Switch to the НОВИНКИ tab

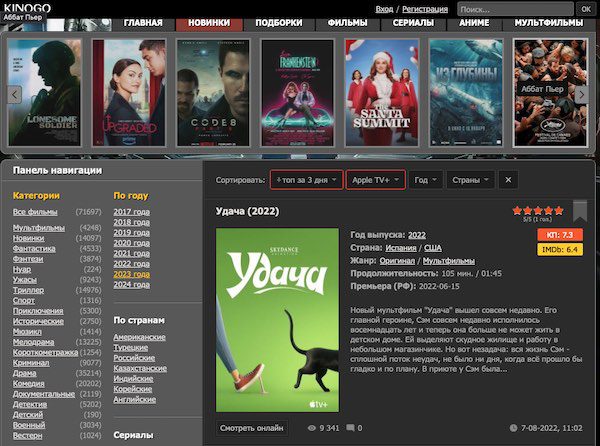click(x=209, y=23)
